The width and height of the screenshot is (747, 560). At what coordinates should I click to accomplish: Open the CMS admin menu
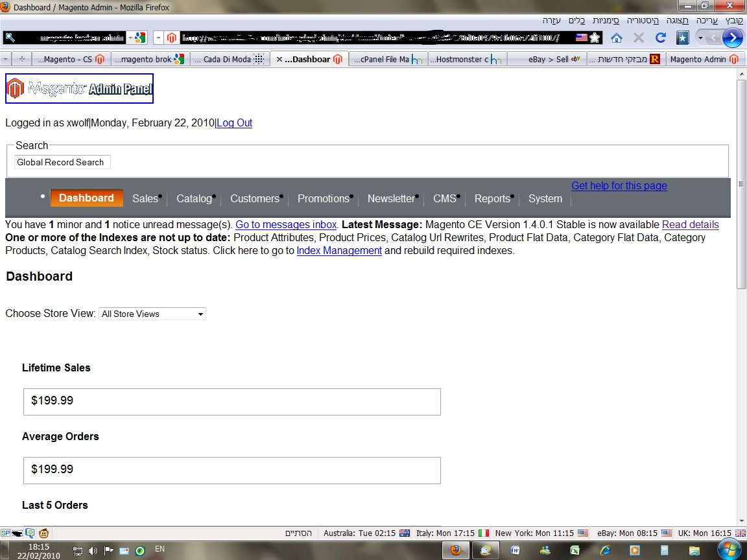pyautogui.click(x=445, y=198)
